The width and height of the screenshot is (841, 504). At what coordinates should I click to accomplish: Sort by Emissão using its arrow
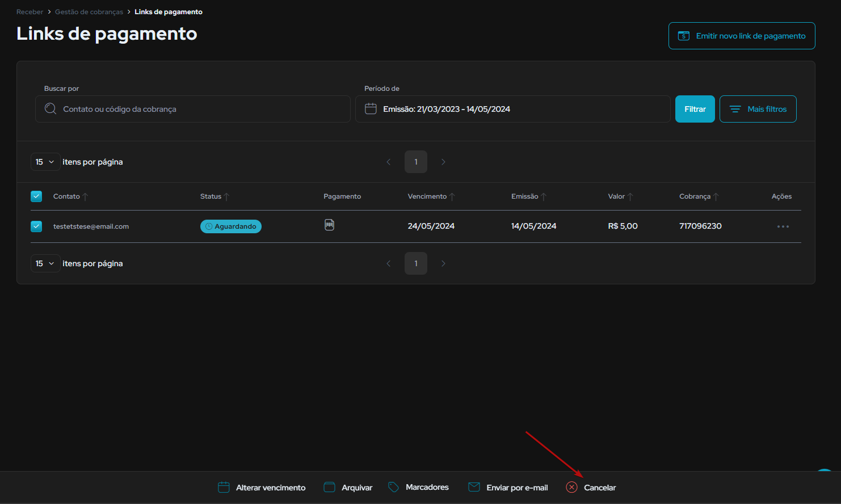click(544, 196)
